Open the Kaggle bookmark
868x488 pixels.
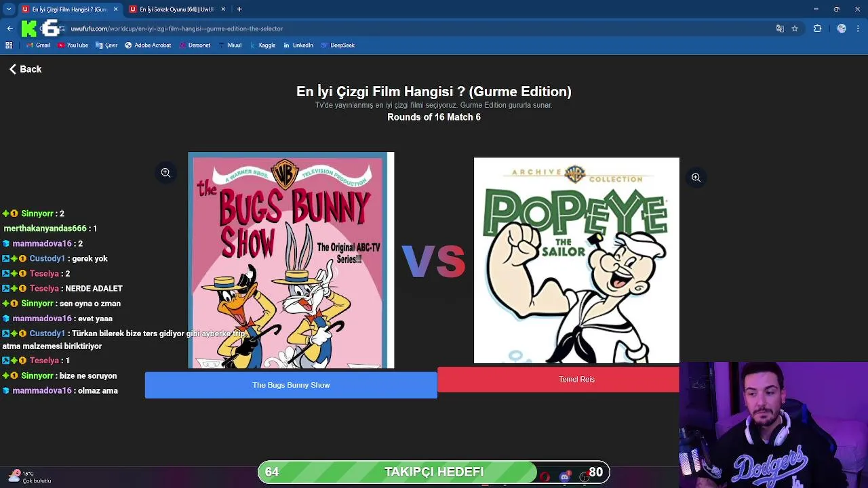[262, 45]
